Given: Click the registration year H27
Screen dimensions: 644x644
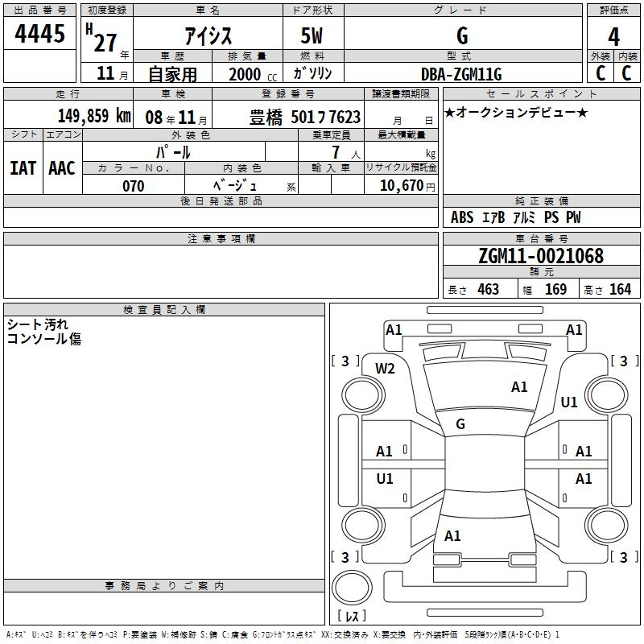Looking at the screenshot, I should click(102, 39).
